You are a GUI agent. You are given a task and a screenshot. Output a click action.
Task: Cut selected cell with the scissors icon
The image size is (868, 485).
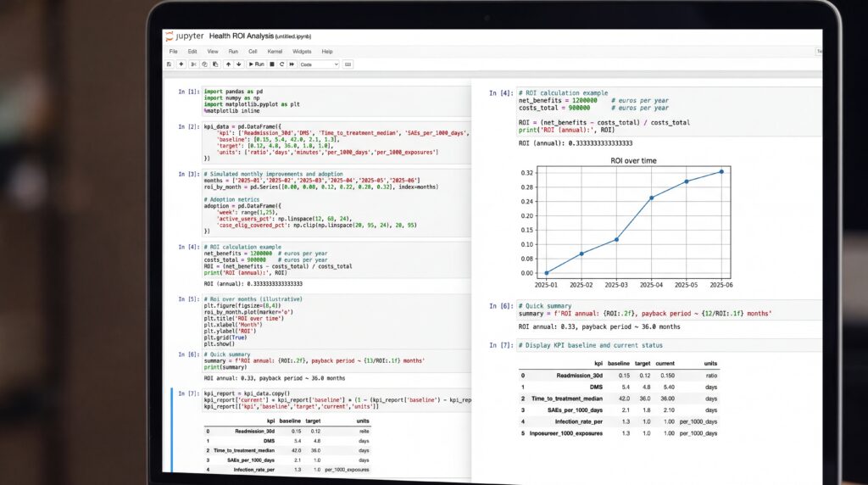193,64
